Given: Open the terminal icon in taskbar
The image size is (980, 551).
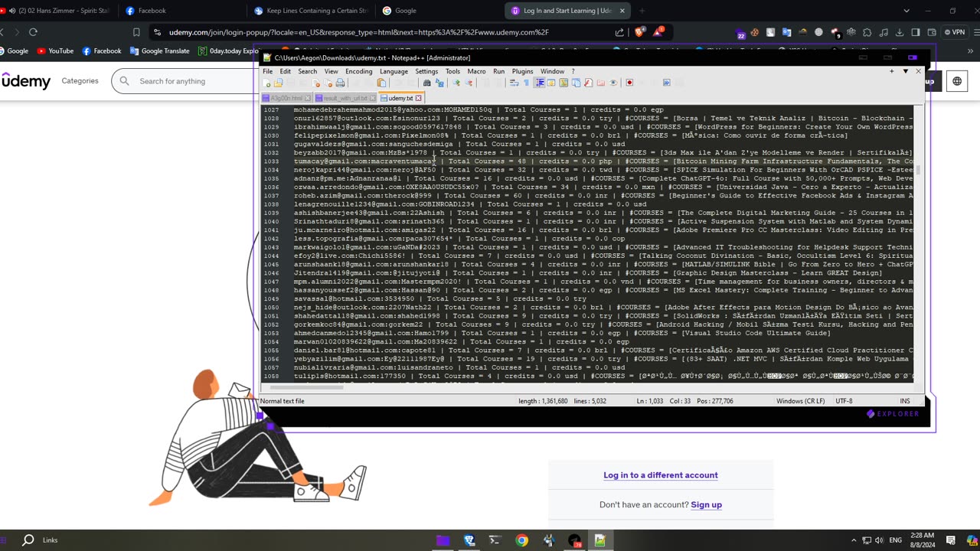Looking at the screenshot, I should [x=495, y=540].
